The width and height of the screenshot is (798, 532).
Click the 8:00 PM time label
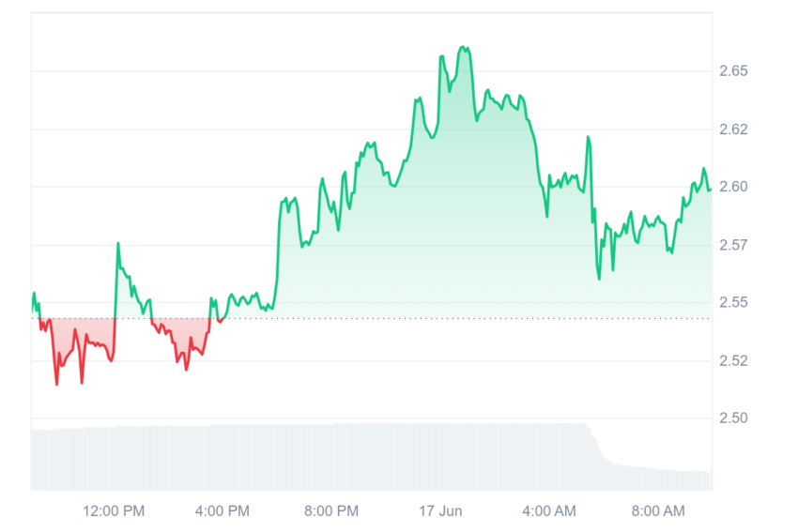tap(331, 510)
